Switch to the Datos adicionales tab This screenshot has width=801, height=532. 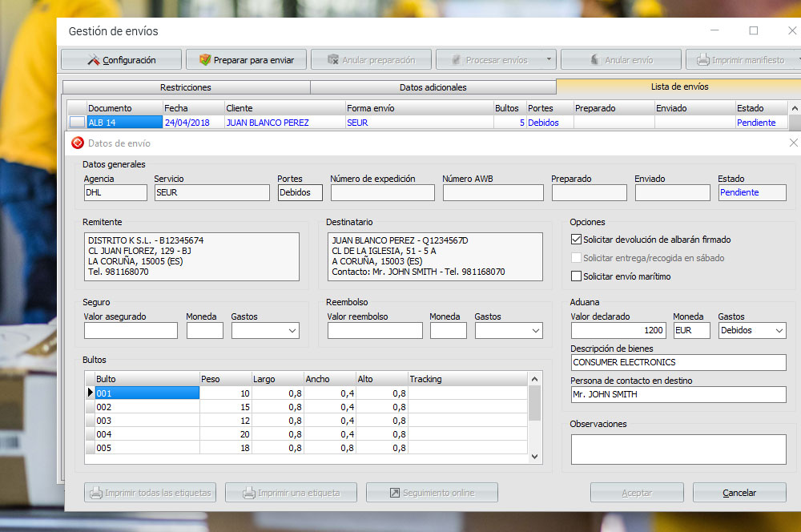(433, 87)
